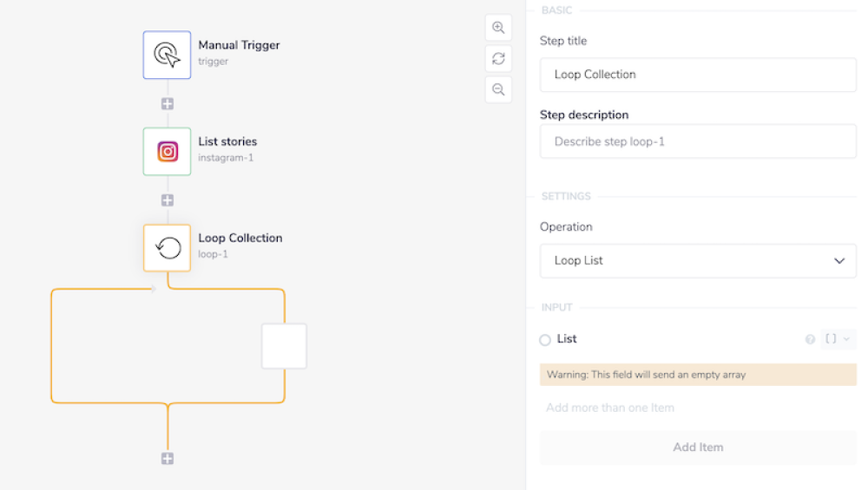Select the empty placeholder step inside the loop

[x=284, y=346]
